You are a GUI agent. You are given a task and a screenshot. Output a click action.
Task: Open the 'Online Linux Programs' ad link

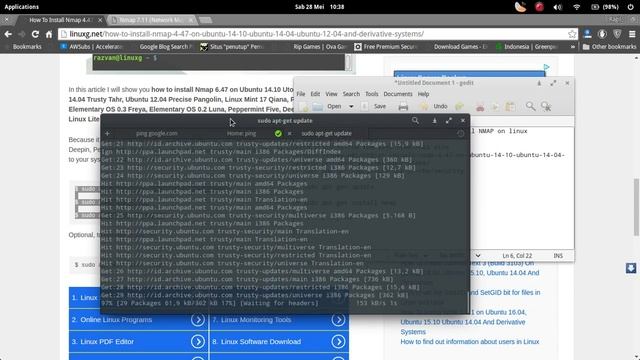[x=138, y=320]
